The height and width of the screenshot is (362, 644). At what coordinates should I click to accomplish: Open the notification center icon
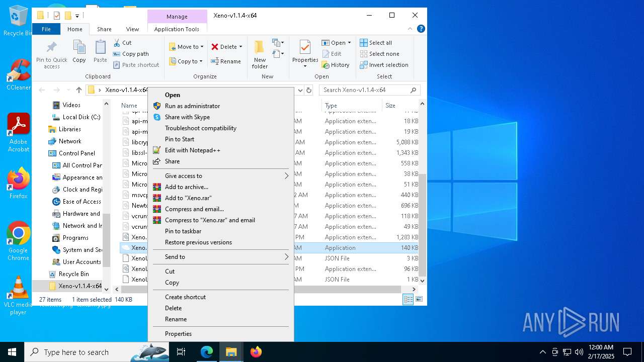[627, 352]
